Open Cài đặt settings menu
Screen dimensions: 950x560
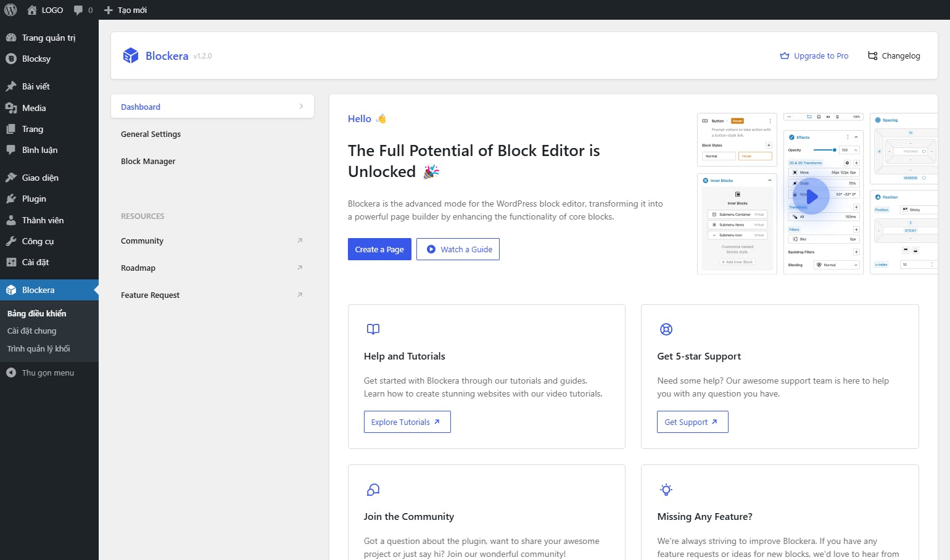[49, 262]
